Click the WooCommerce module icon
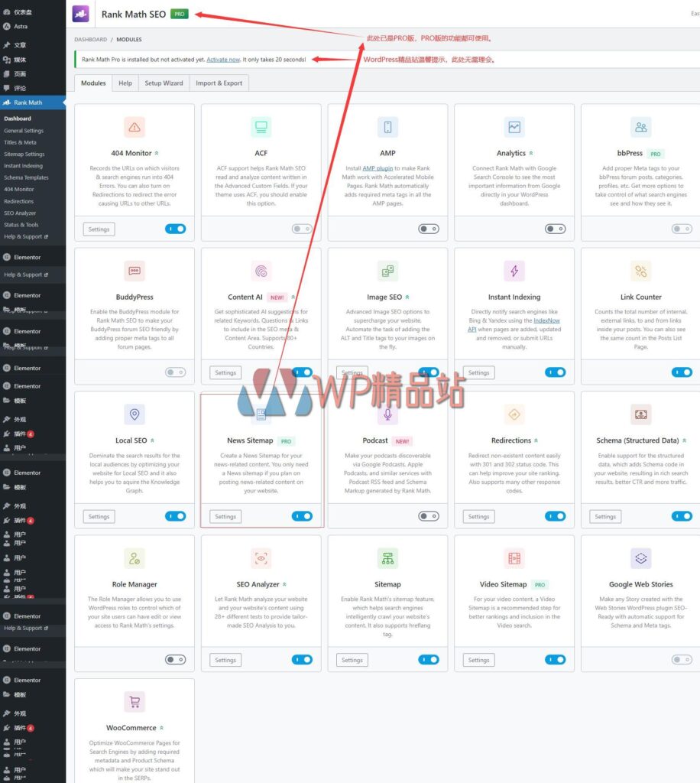The width and height of the screenshot is (700, 783). coord(134,701)
